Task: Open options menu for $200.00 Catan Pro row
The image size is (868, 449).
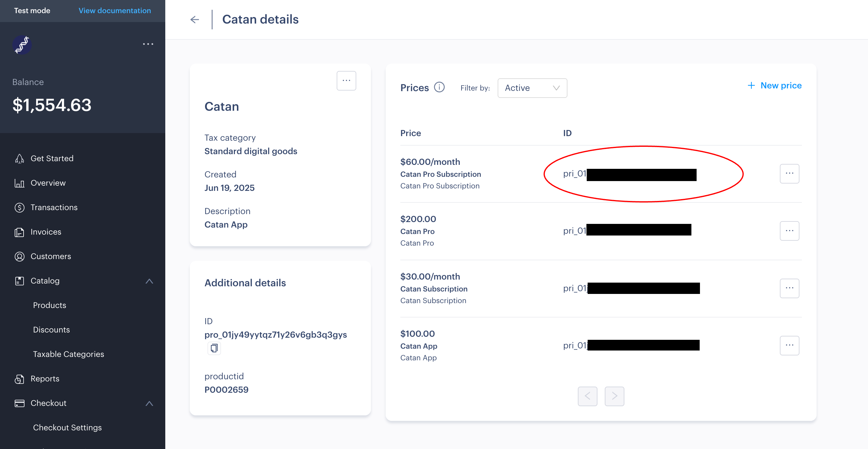Action: (x=789, y=231)
